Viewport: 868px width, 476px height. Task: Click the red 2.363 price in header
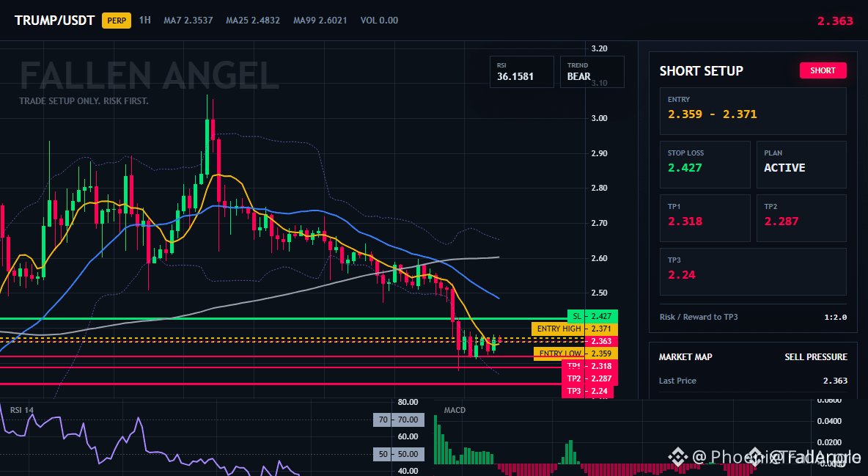[x=835, y=21]
